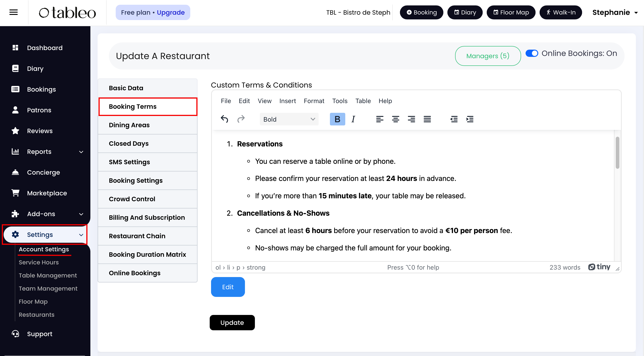Viewport: 644px width, 356px height.
Task: Toggle italic formatting in the editor
Action: click(x=353, y=119)
